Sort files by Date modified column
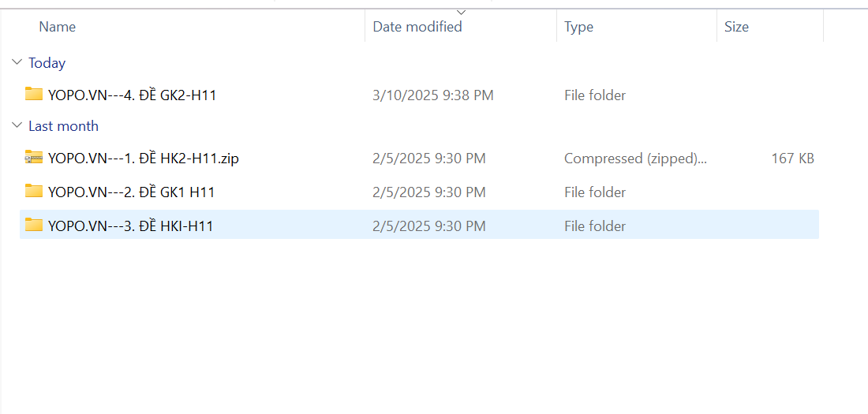Image resolution: width=868 pixels, height=414 pixels. (x=417, y=27)
